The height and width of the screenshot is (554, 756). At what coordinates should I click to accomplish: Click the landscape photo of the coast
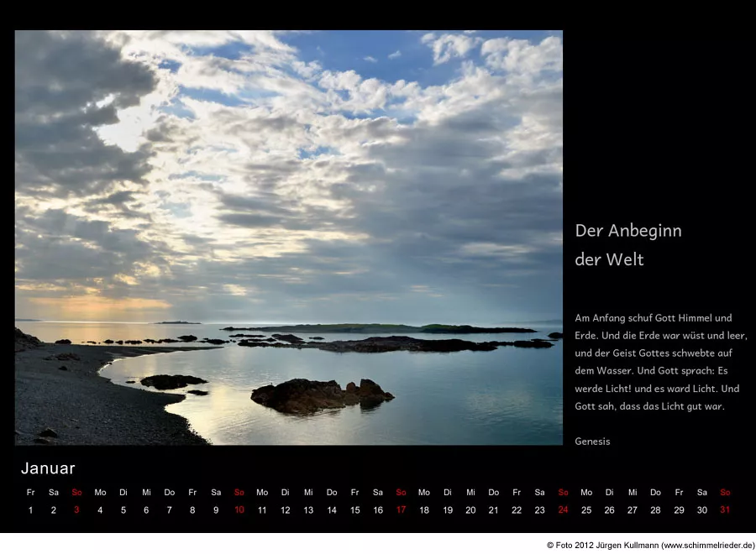tap(288, 238)
